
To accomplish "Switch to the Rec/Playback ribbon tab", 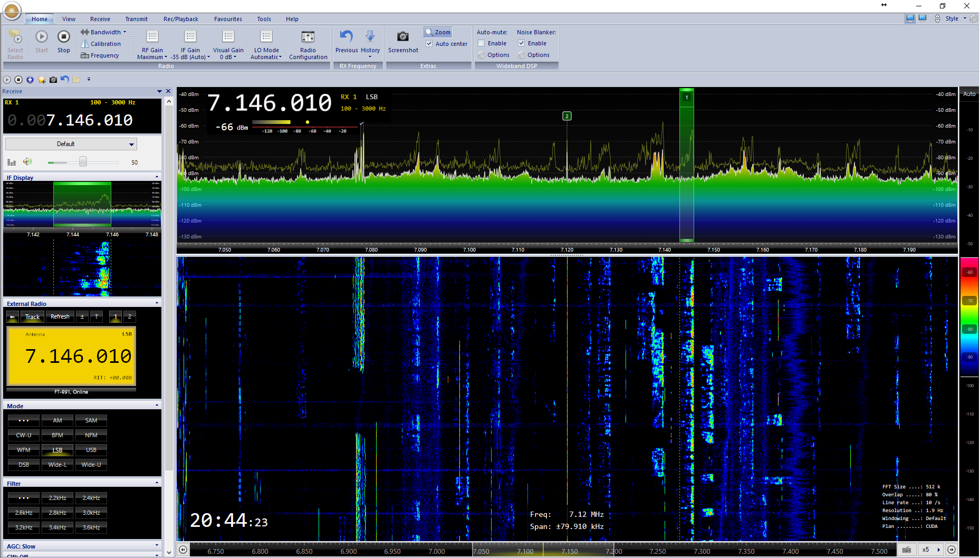I will [180, 19].
